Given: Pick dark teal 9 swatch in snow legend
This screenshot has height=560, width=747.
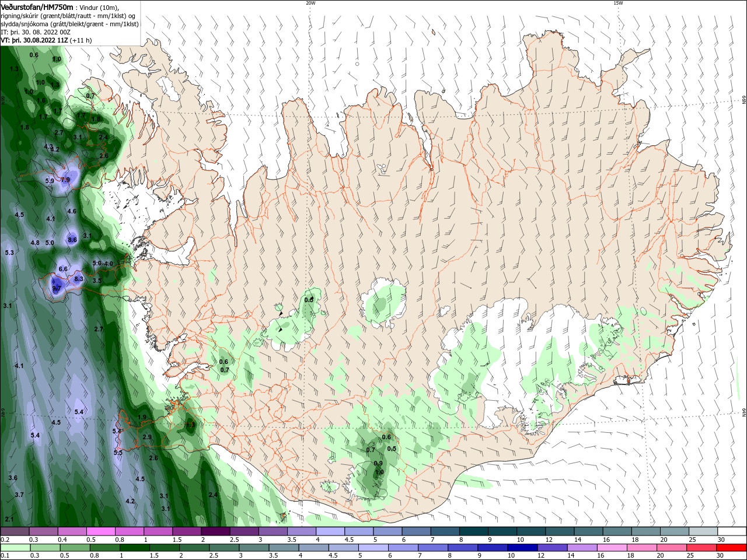Looking at the screenshot, I should coord(502,531).
